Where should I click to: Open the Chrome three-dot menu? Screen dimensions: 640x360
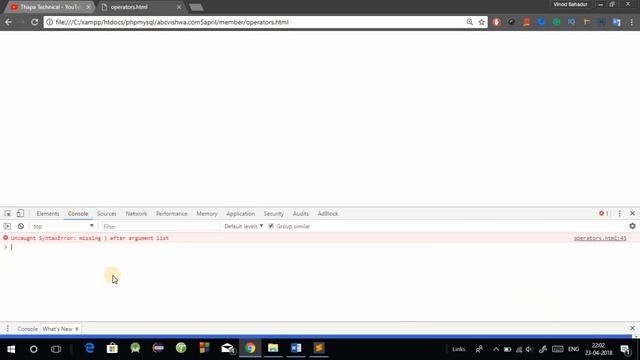click(632, 22)
